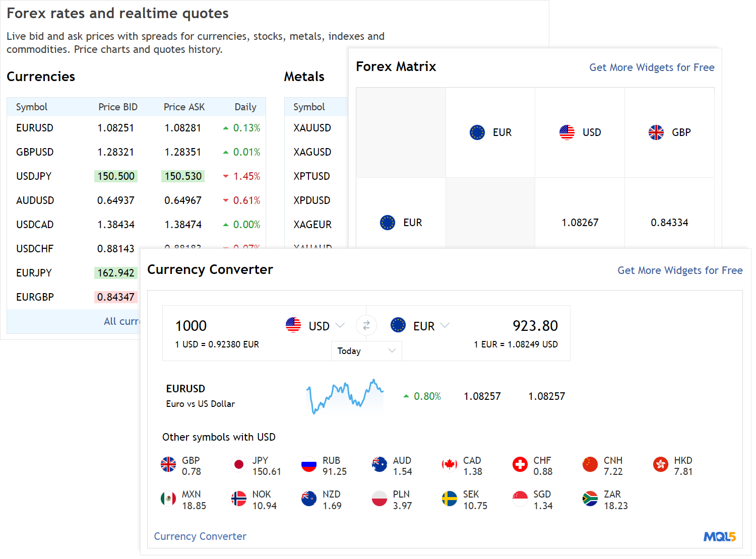
Task: Choose the ZAR South Africa flag icon
Action: [x=590, y=499]
